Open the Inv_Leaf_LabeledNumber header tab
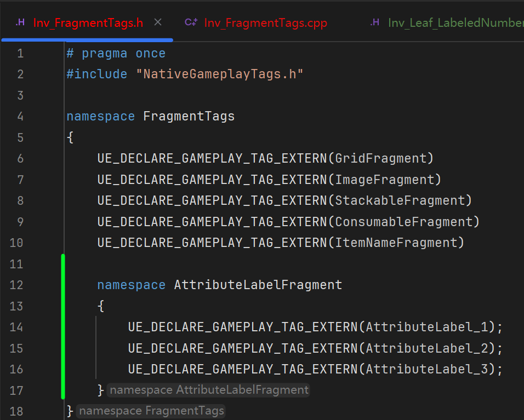This screenshot has height=420, width=524. [x=456, y=22]
